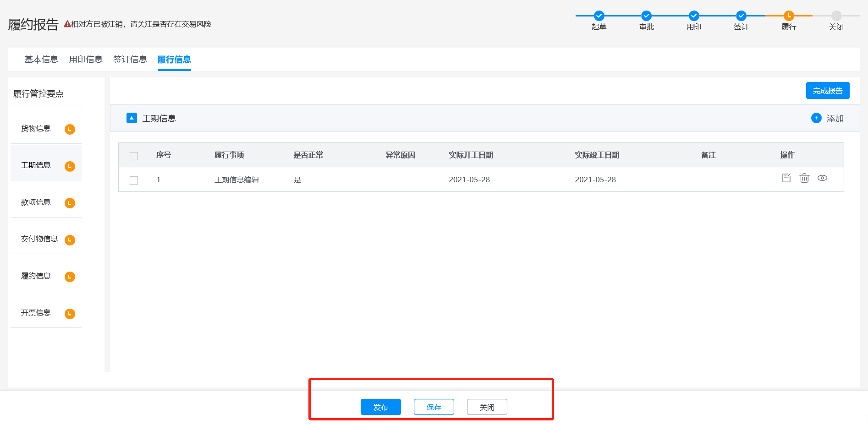This screenshot has width=868, height=425.
Task: Collapse the 工期信息 section arrow
Action: pos(132,118)
